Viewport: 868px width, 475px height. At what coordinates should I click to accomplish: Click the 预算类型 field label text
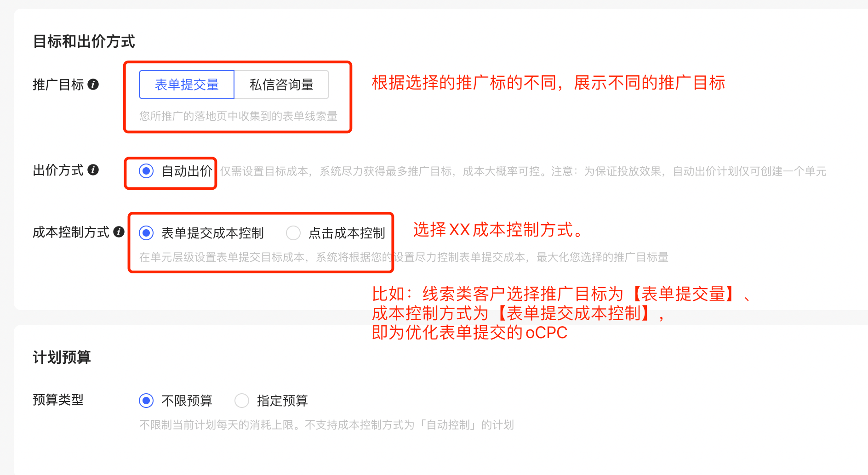58,400
